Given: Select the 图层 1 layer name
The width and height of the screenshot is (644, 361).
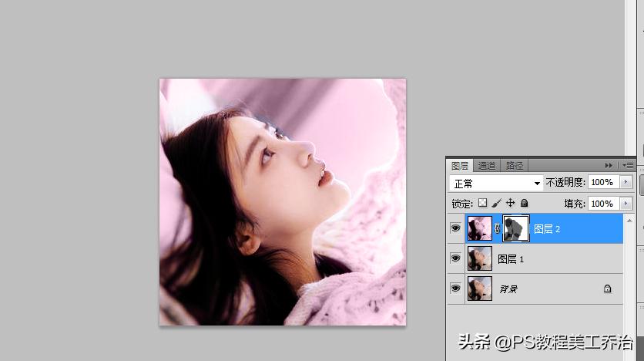Looking at the screenshot, I should click(511, 259).
